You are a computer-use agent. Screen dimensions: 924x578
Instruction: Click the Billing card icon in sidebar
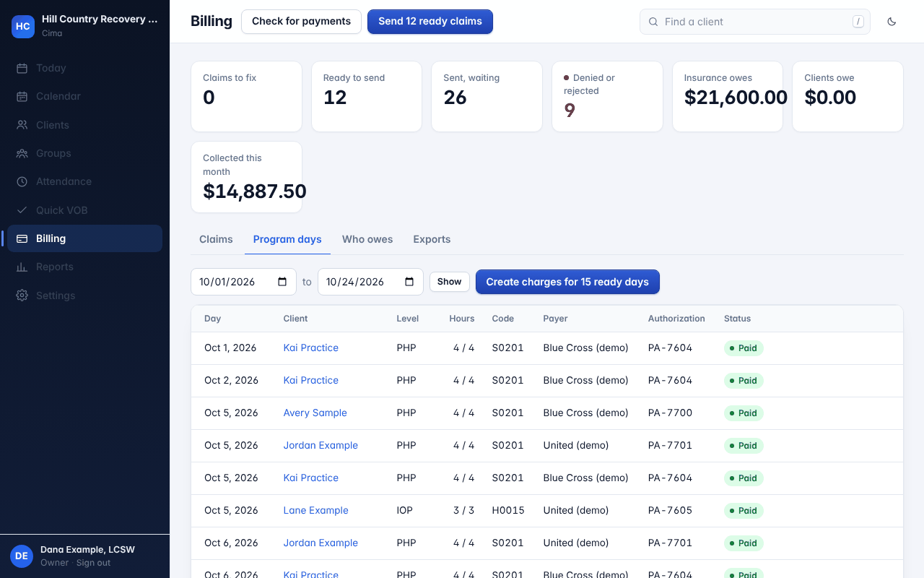pos(22,238)
